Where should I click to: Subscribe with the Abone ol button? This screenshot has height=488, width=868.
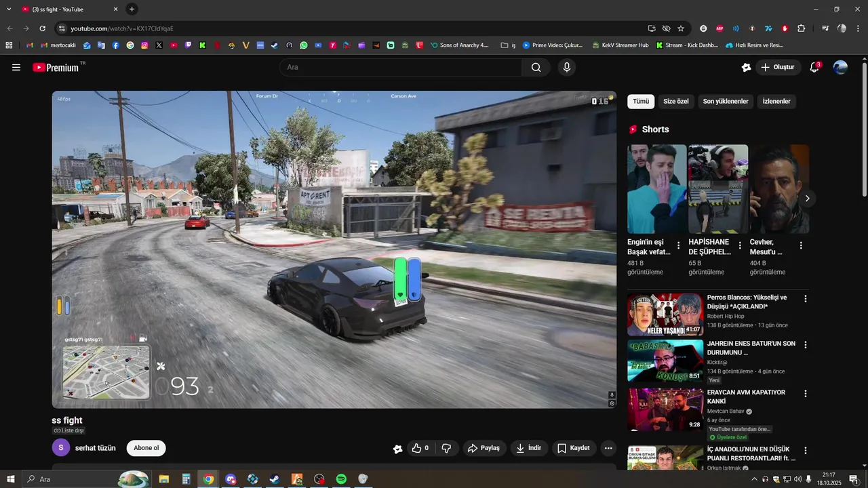[x=146, y=448]
